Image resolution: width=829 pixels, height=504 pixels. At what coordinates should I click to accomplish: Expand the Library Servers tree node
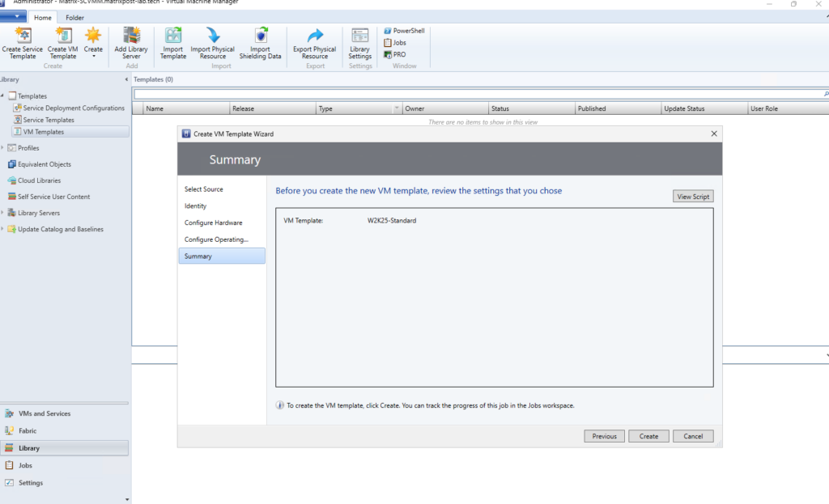[2, 213]
